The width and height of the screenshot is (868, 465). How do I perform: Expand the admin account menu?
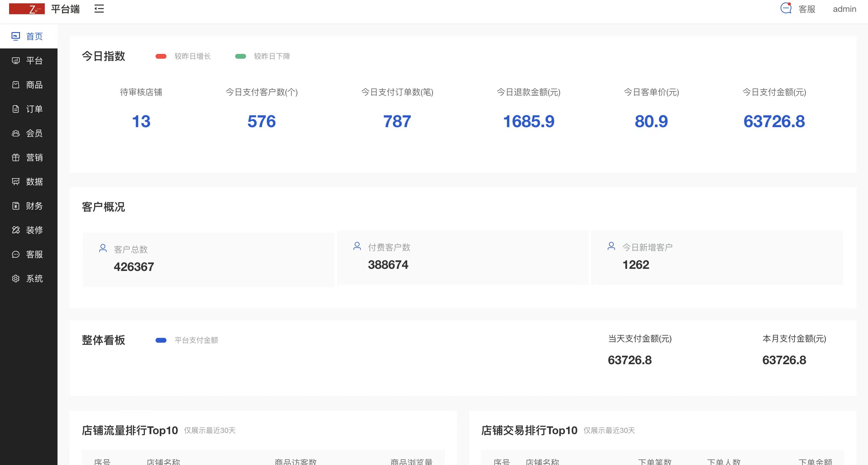(844, 9)
